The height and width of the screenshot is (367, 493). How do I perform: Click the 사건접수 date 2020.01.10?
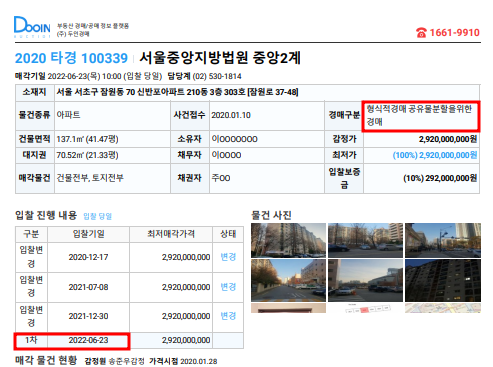[x=231, y=115]
